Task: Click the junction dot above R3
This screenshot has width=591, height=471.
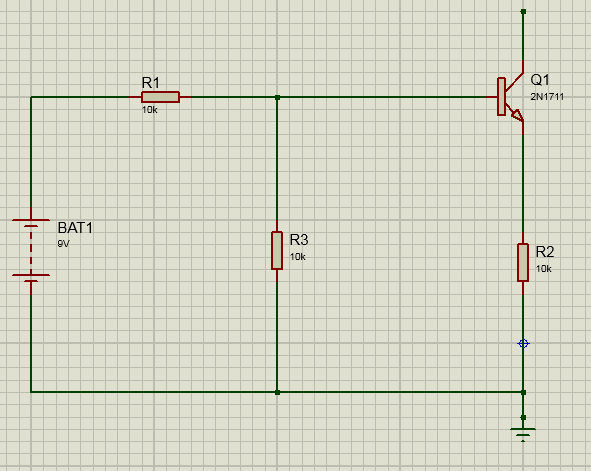Action: (x=277, y=98)
